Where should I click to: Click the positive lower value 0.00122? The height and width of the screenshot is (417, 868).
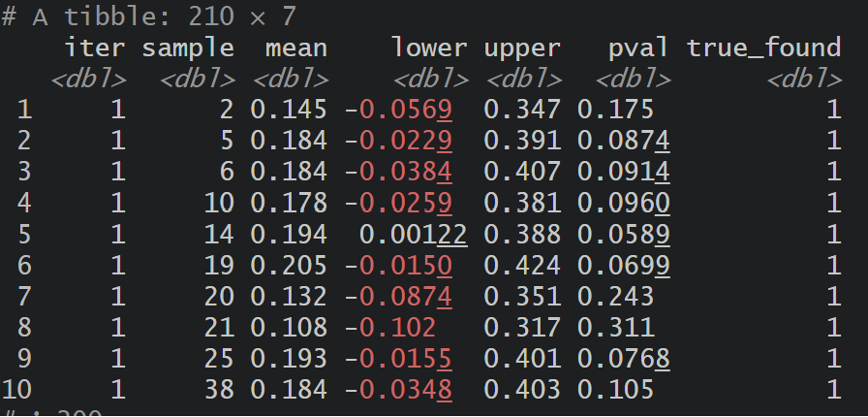point(414,235)
